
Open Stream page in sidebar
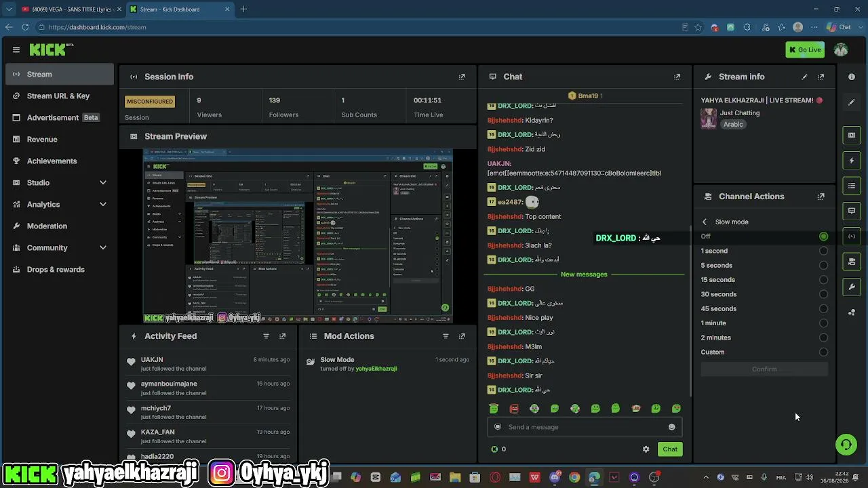[x=60, y=75]
